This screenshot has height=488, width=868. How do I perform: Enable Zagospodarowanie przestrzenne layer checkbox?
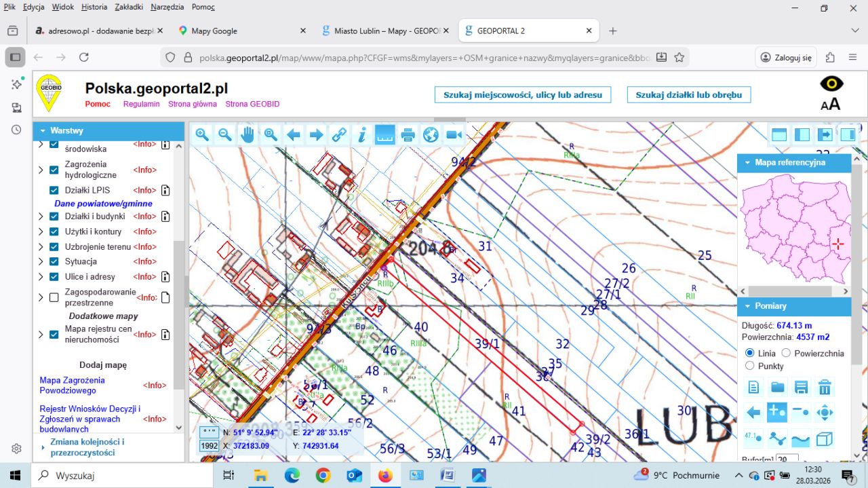click(54, 297)
